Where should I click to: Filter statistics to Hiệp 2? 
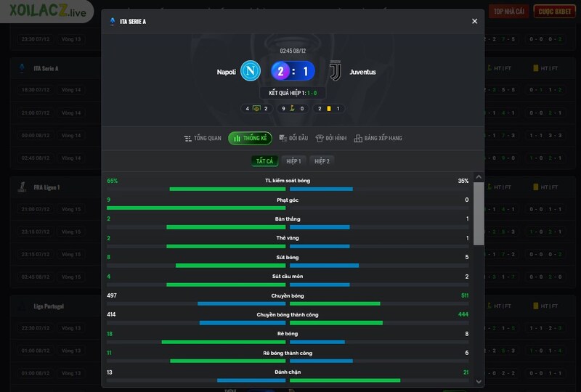322,161
